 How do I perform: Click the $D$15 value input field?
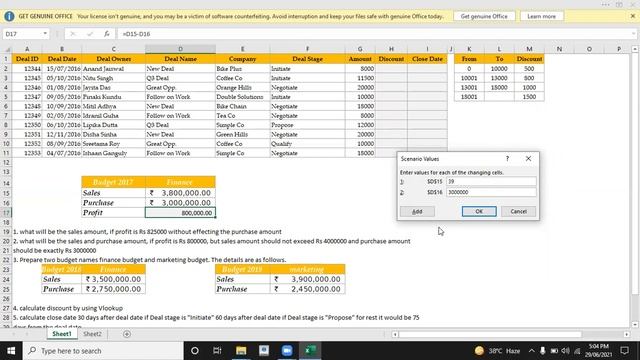491,181
